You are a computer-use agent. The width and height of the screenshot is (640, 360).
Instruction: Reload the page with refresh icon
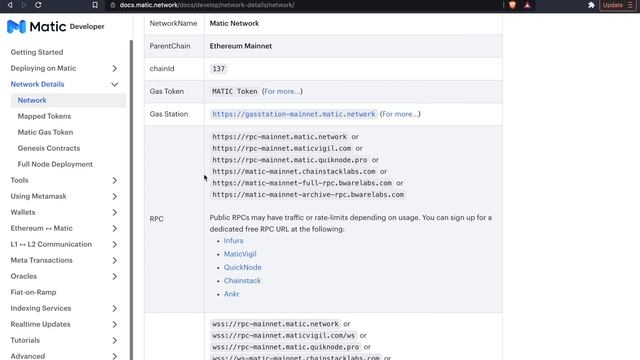tap(38, 5)
